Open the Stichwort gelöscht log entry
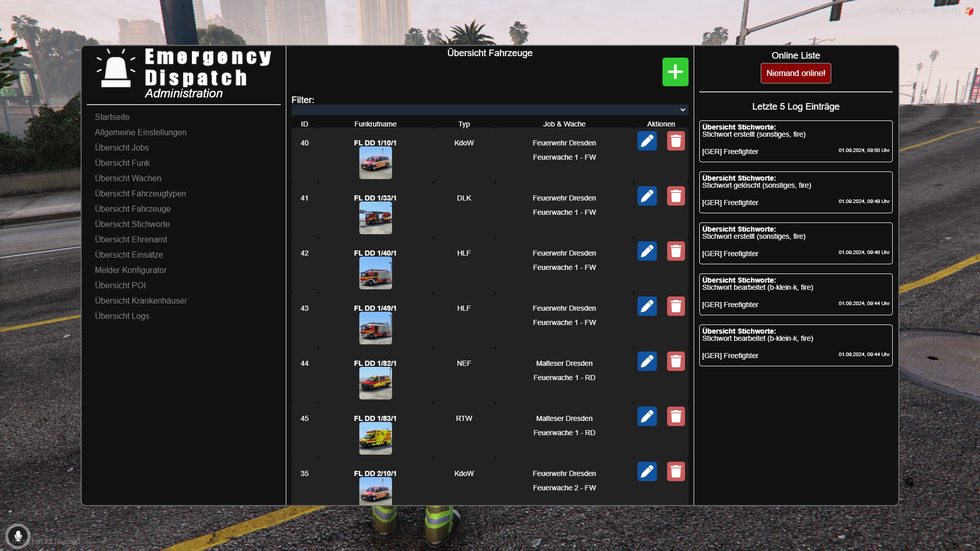980x551 pixels. 795,192
